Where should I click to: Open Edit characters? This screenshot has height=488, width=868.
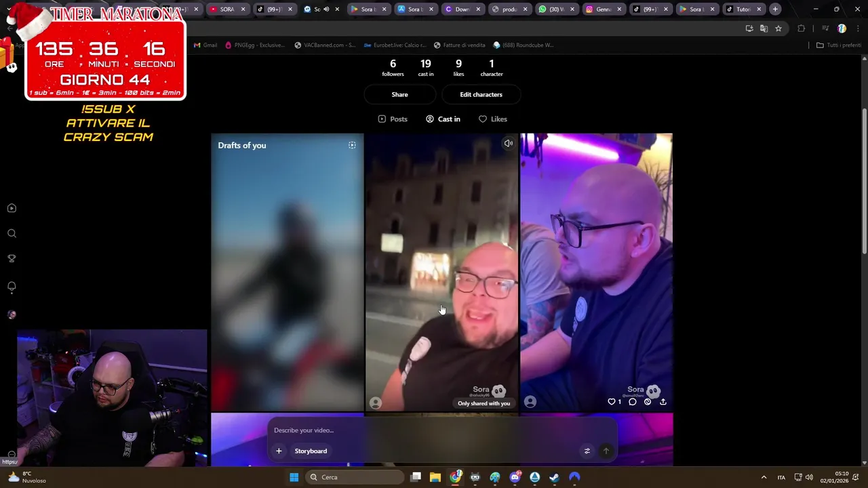(x=481, y=94)
